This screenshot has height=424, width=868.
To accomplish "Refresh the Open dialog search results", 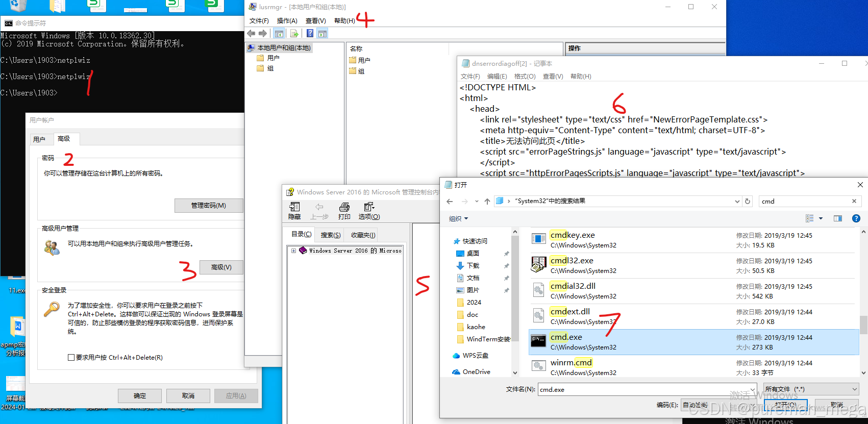I will point(748,201).
